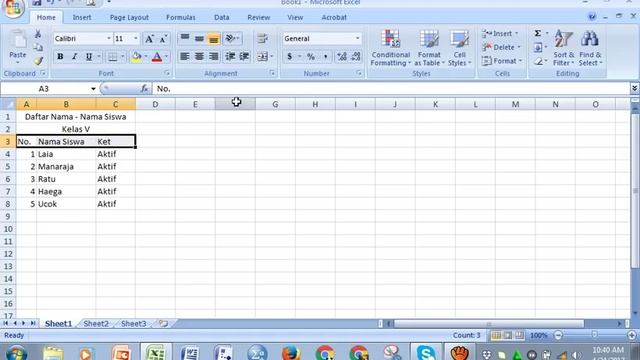Apply the yellow Fill Color
Image resolution: width=640 pixels, height=360 pixels.
point(137,57)
